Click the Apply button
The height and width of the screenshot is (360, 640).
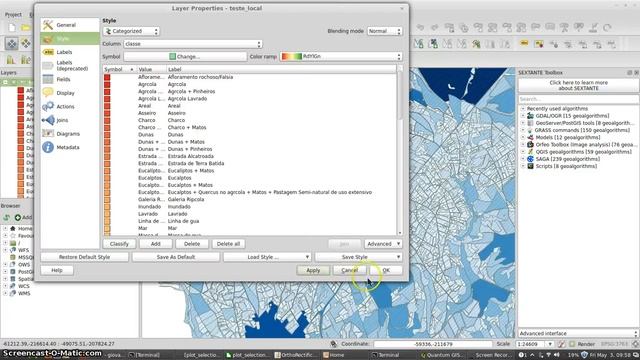313,270
